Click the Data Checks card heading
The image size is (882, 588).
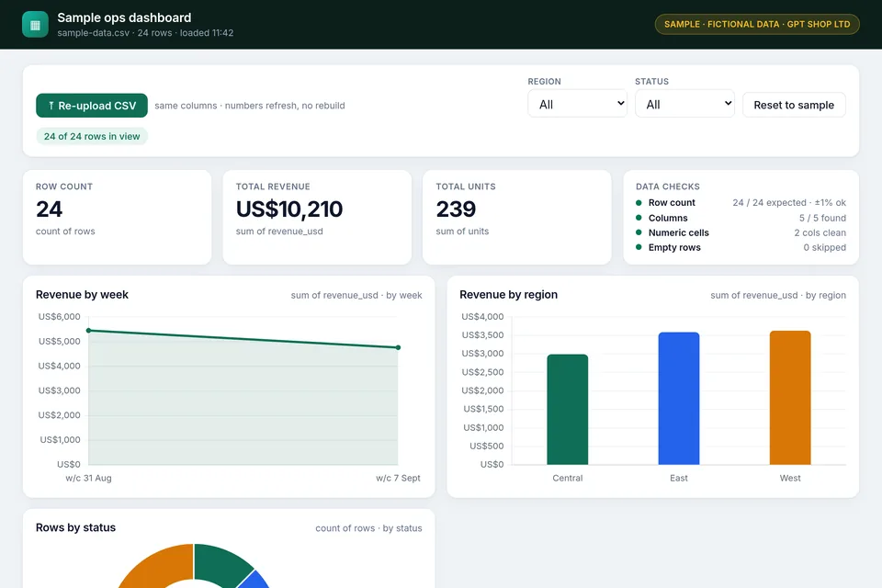click(668, 187)
